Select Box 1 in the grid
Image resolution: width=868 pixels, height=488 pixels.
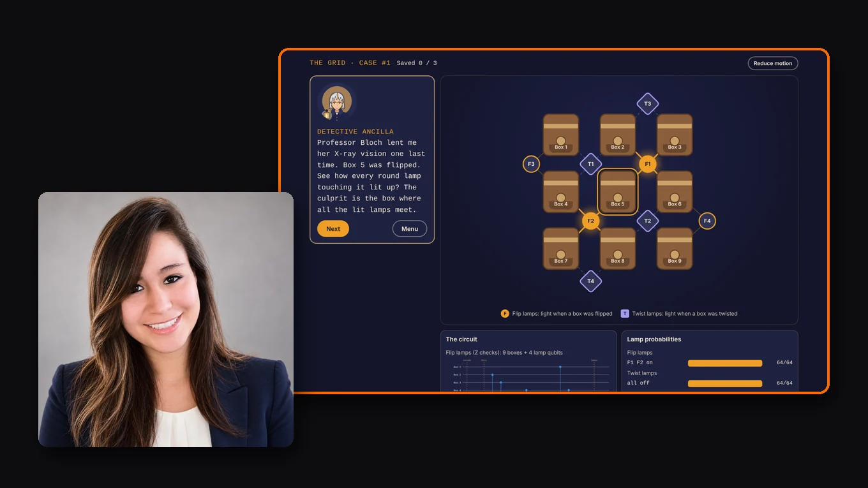tap(561, 135)
